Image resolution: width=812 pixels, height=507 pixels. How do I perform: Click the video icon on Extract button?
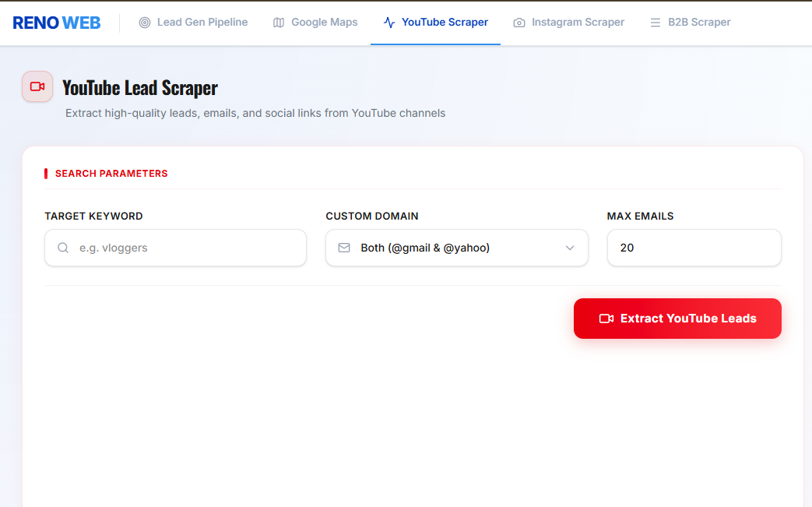coord(606,319)
